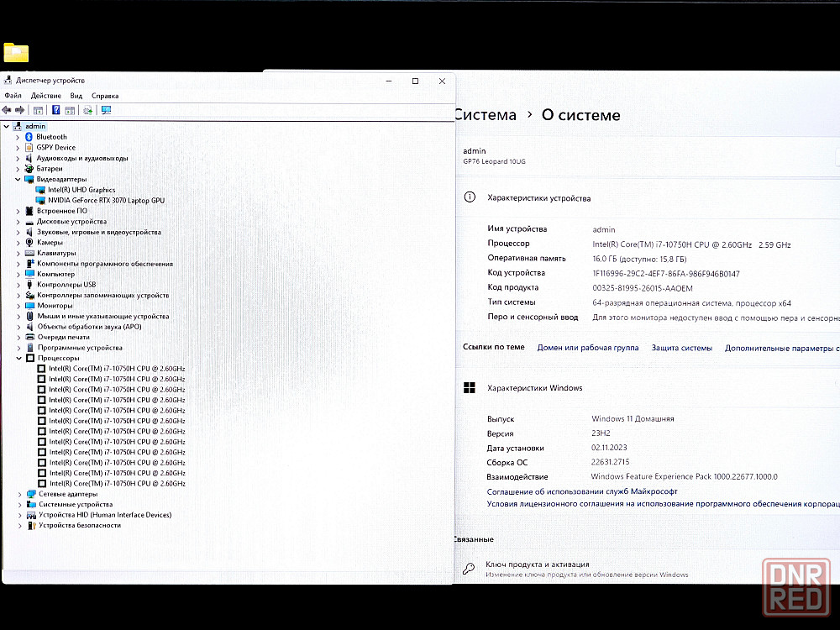This screenshot has height=630, width=840.
Task: Click the Камеры camera icon
Action: coord(29,242)
